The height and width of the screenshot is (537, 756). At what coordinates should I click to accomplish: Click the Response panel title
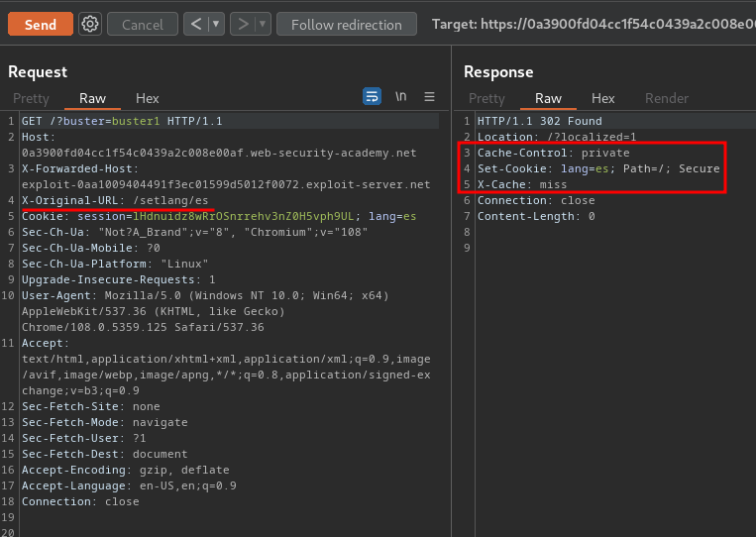click(498, 71)
